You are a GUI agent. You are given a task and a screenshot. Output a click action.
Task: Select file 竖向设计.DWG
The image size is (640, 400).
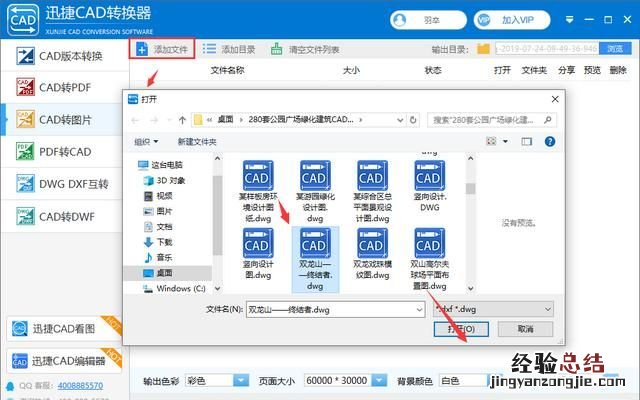[x=429, y=186]
